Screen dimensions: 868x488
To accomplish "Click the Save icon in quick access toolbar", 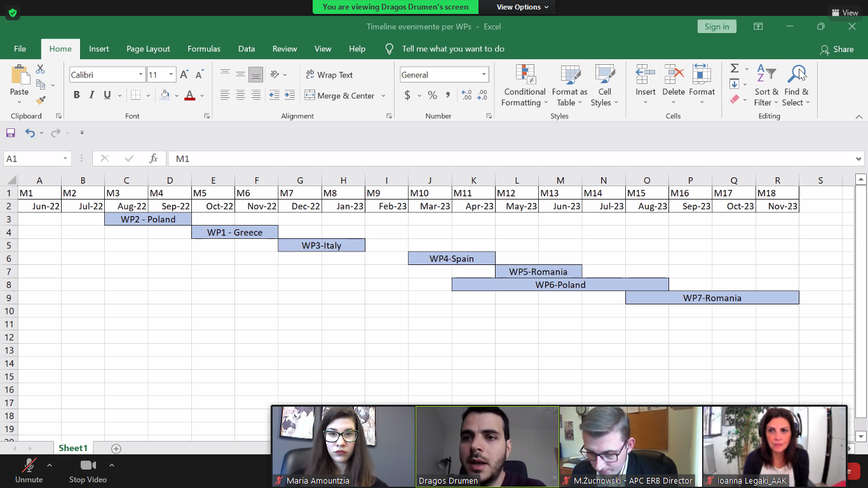I will 11,133.
